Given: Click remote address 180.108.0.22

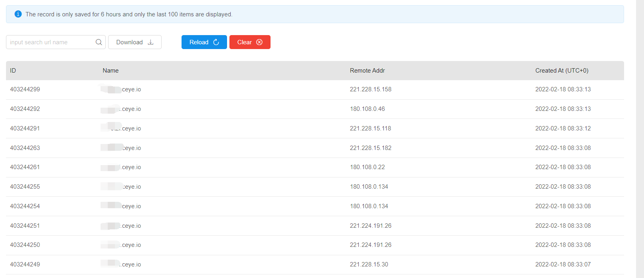Looking at the screenshot, I should click(367, 167).
